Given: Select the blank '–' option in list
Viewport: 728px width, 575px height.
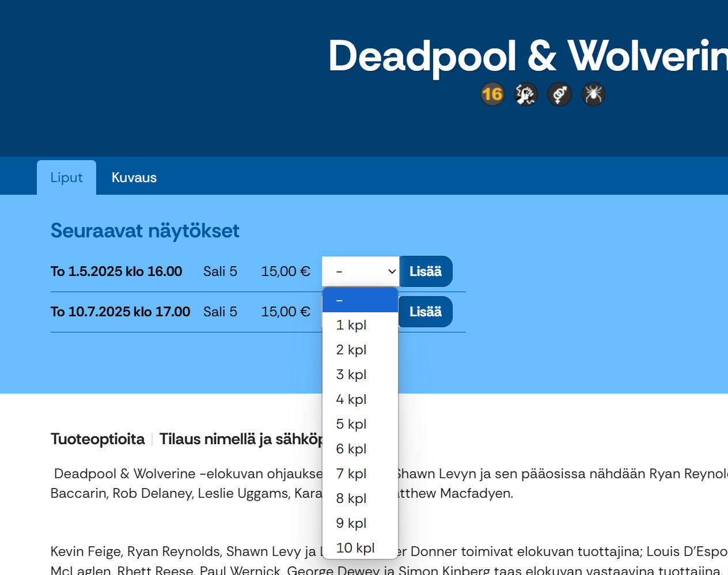Looking at the screenshot, I should coord(360,300).
